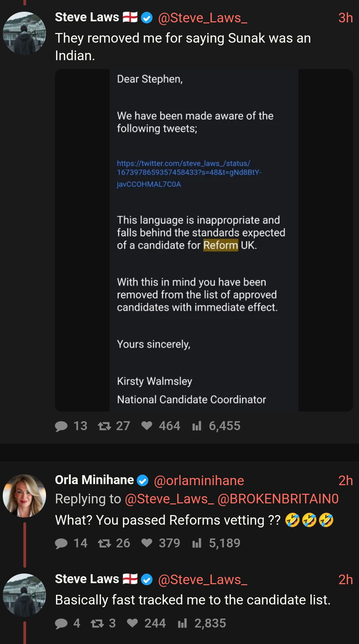Click Steve Laws' avatar on top tweet

[x=24, y=33]
